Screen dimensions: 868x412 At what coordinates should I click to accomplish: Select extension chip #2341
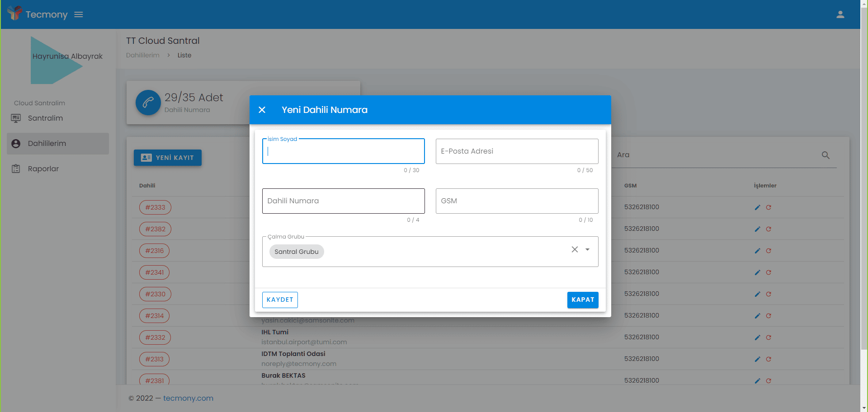coord(155,272)
